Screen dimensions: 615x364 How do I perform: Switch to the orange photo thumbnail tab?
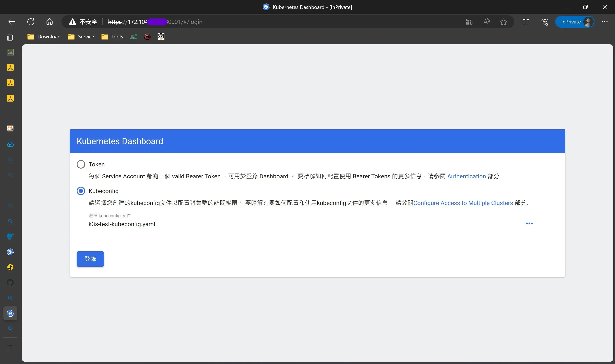click(10, 128)
